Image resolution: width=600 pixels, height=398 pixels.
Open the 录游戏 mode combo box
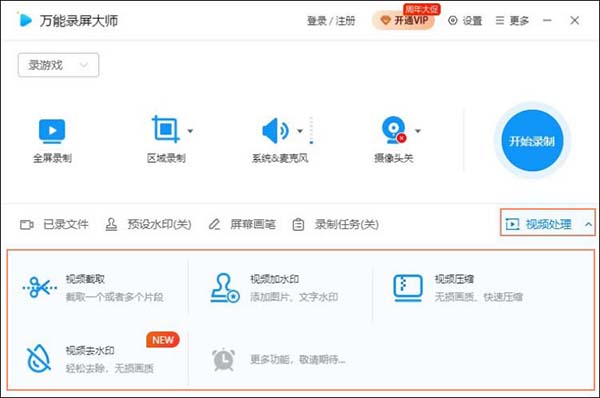pyautogui.click(x=59, y=65)
